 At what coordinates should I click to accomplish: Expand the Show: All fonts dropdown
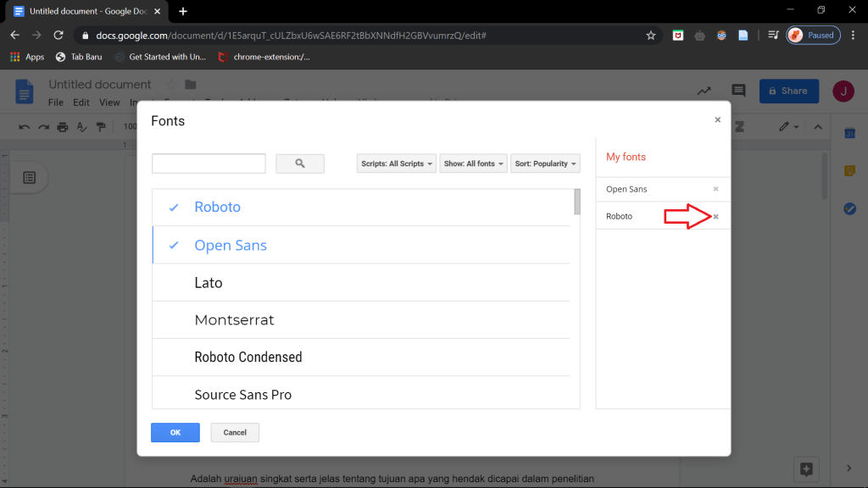[x=473, y=164]
